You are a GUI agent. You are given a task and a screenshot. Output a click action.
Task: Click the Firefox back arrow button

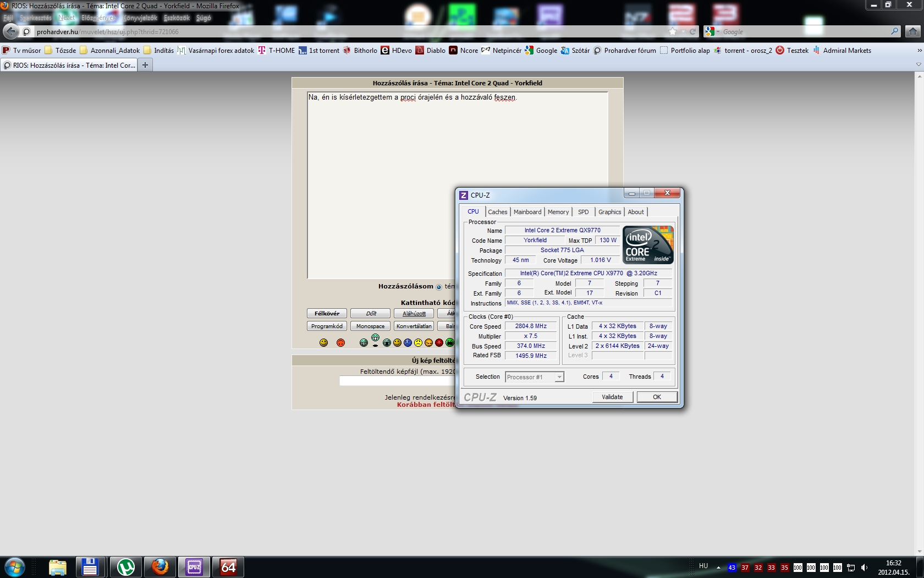point(11,31)
